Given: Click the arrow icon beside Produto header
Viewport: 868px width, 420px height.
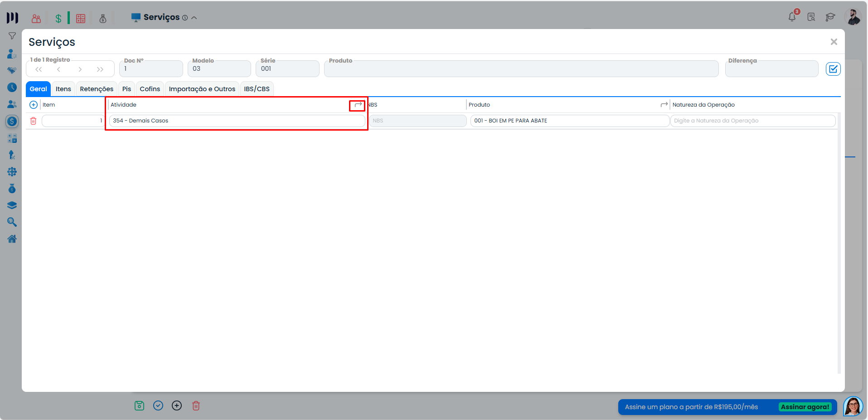Looking at the screenshot, I should pos(664,105).
